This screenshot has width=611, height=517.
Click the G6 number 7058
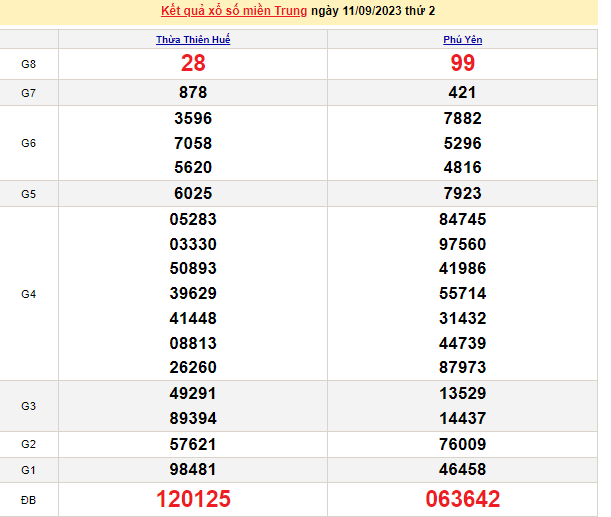(x=193, y=143)
